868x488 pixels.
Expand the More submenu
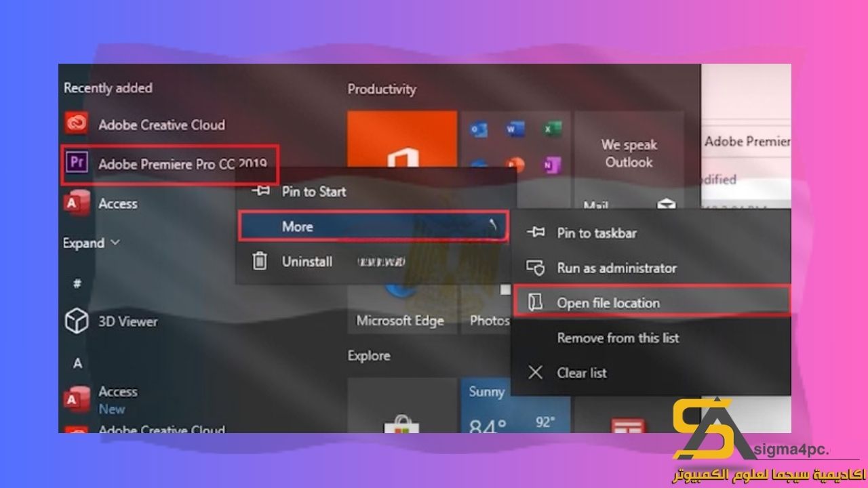(373, 226)
